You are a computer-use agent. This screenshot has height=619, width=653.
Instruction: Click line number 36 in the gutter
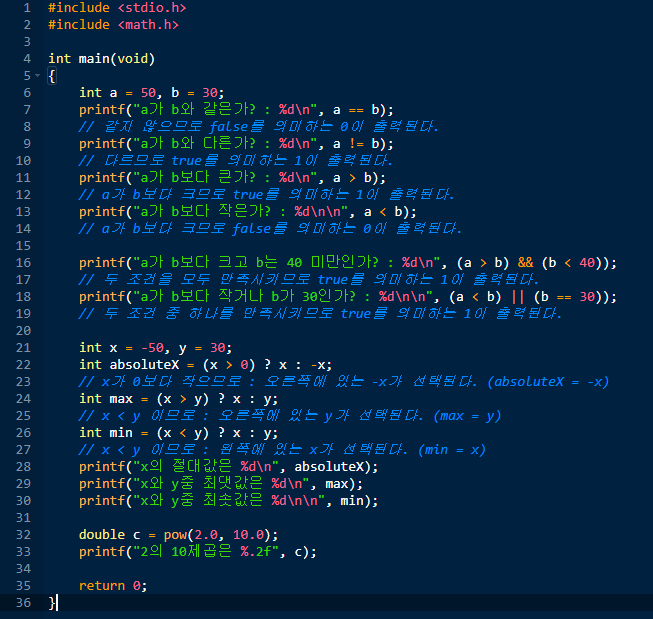click(x=23, y=602)
